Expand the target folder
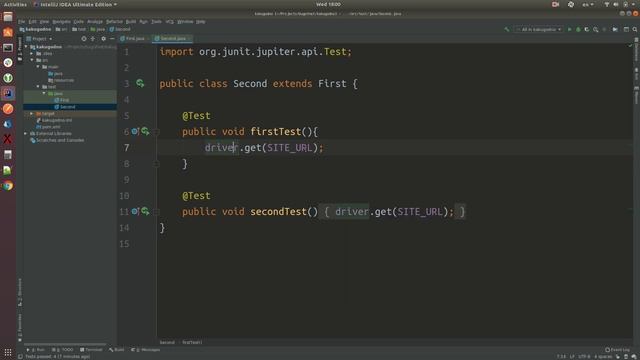 [32, 113]
